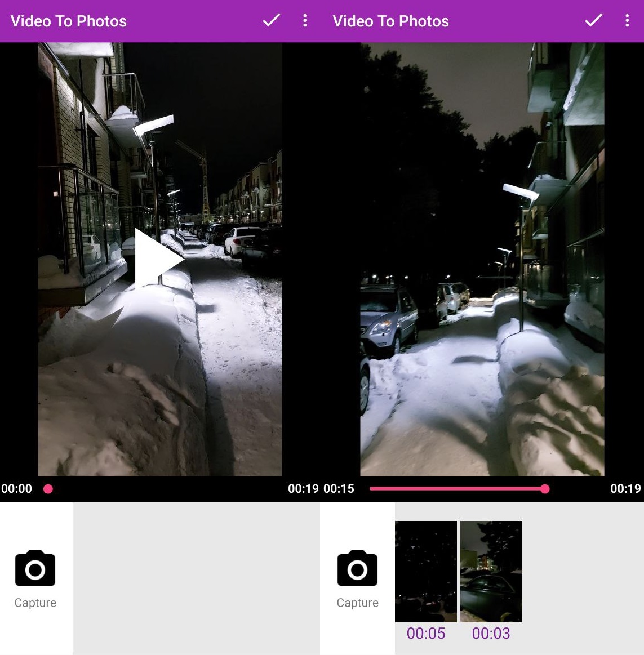Click the 'Video To Photos' title on the right
This screenshot has height=655, width=644.
click(x=391, y=21)
